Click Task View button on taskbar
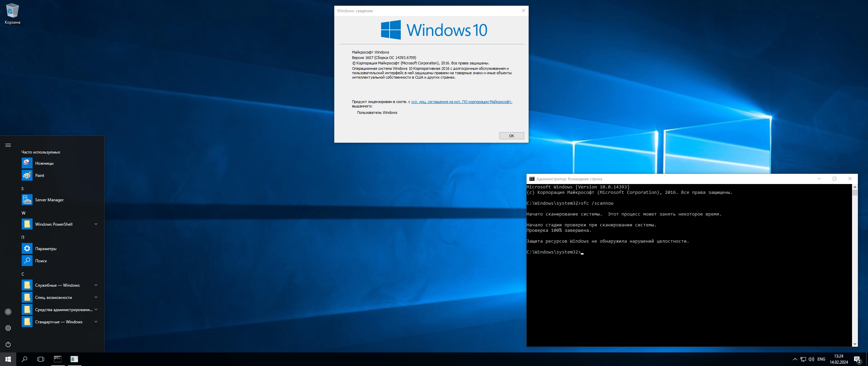Image resolution: width=868 pixels, height=366 pixels. (41, 359)
